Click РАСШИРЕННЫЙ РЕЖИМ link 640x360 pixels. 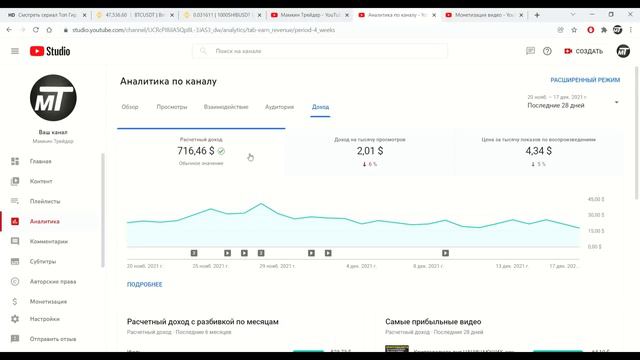585,80
